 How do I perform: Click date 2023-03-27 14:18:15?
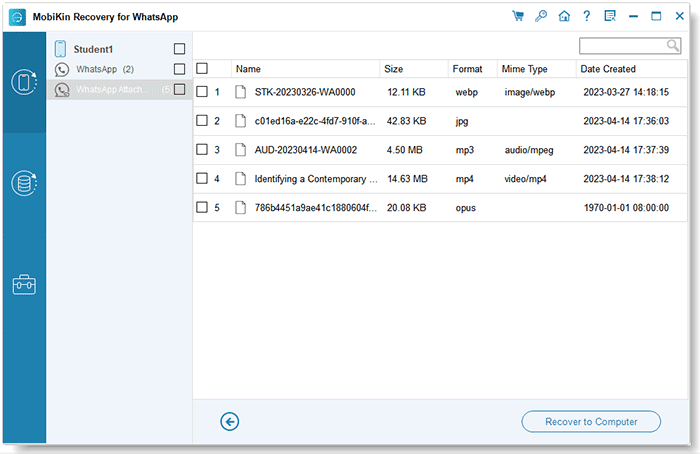coord(626,92)
